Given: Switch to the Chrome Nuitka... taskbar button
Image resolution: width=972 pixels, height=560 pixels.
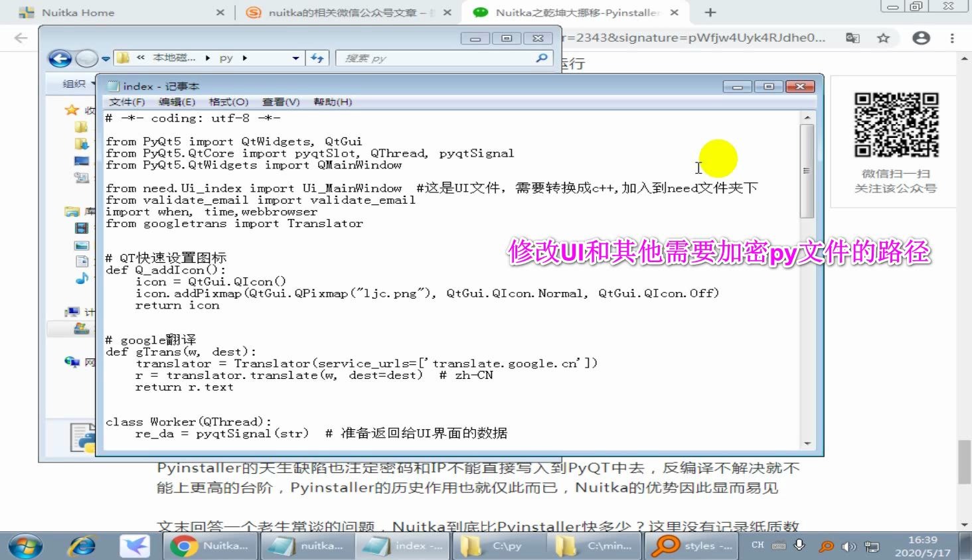Looking at the screenshot, I should 210,546.
